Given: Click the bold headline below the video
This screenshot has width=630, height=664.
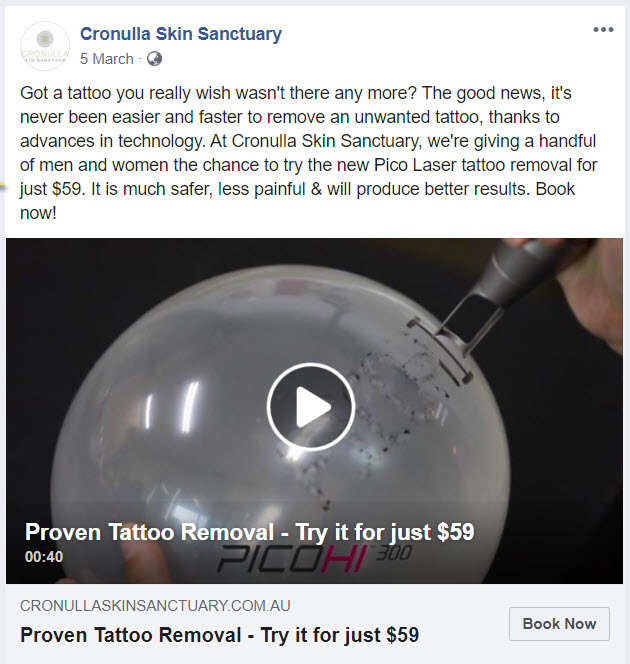Looking at the screenshot, I should click(219, 635).
